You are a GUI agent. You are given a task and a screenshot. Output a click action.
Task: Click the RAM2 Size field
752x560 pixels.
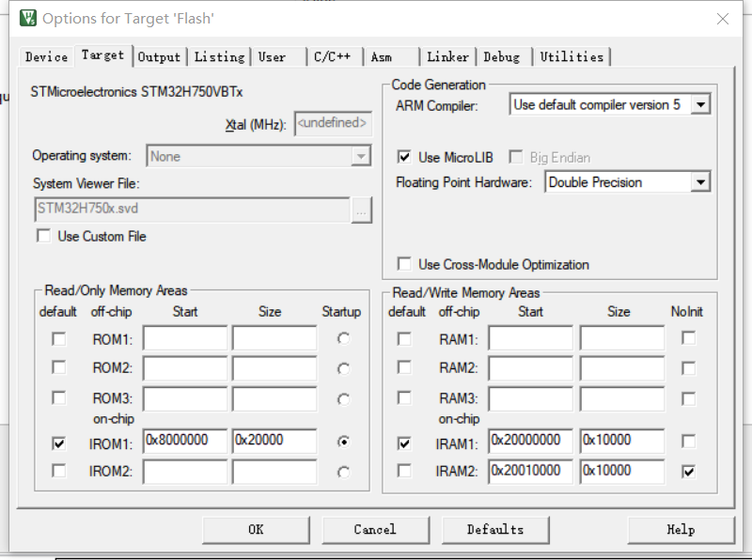click(622, 368)
